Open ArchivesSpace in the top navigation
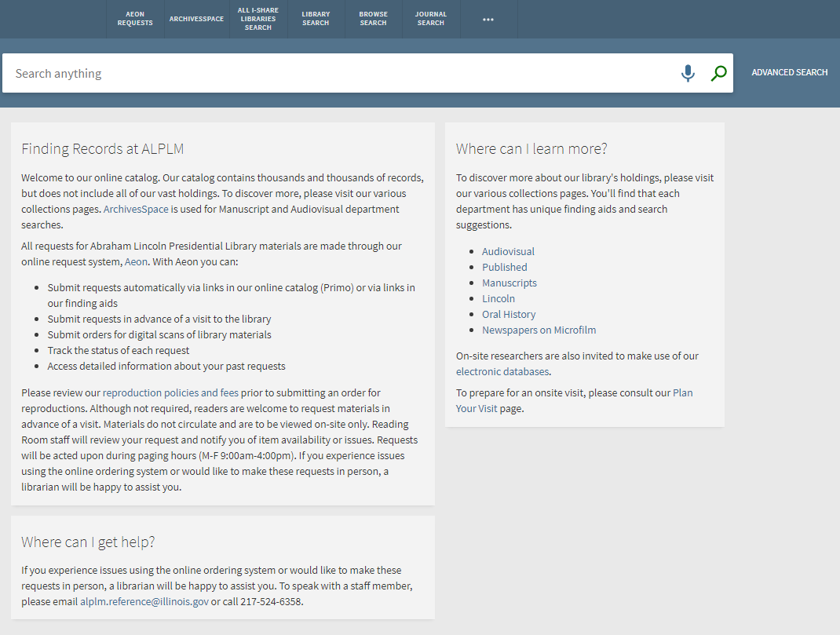840x635 pixels. point(196,19)
